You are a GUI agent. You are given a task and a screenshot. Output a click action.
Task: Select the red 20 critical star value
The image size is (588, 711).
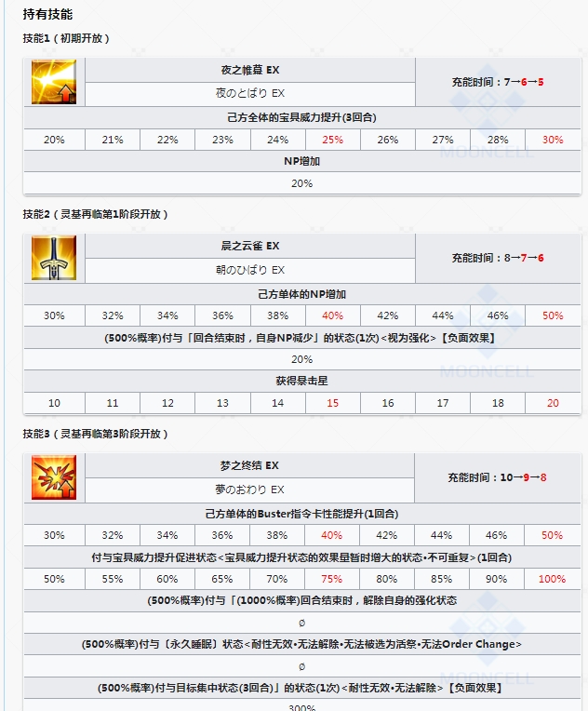click(553, 403)
